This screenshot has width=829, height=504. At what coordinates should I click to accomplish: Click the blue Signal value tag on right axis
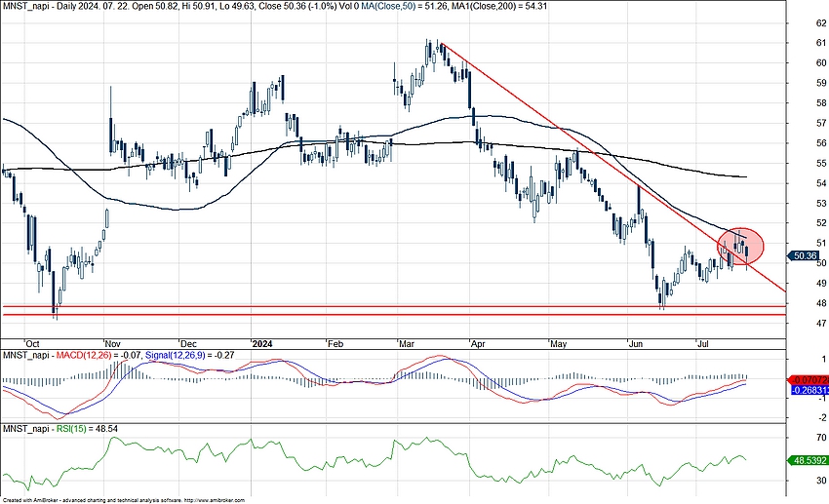tap(809, 389)
